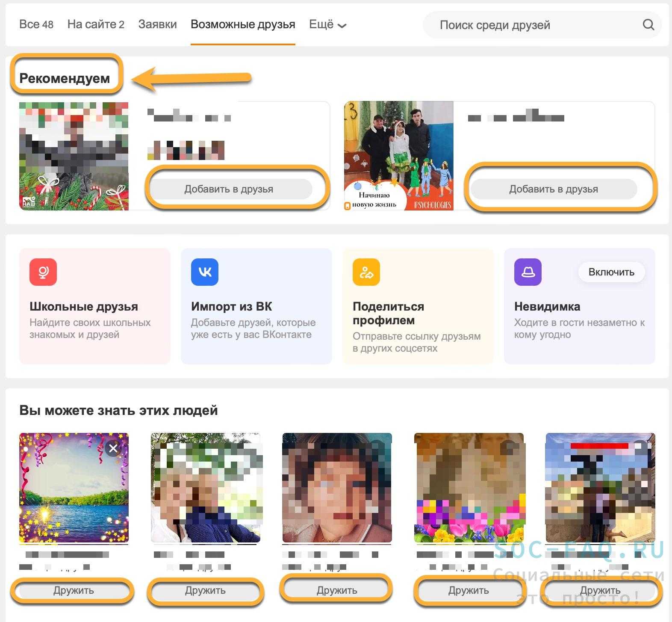Enable Невидимка with the Включить button
Image resolution: width=672 pixels, height=622 pixels.
coord(611,272)
